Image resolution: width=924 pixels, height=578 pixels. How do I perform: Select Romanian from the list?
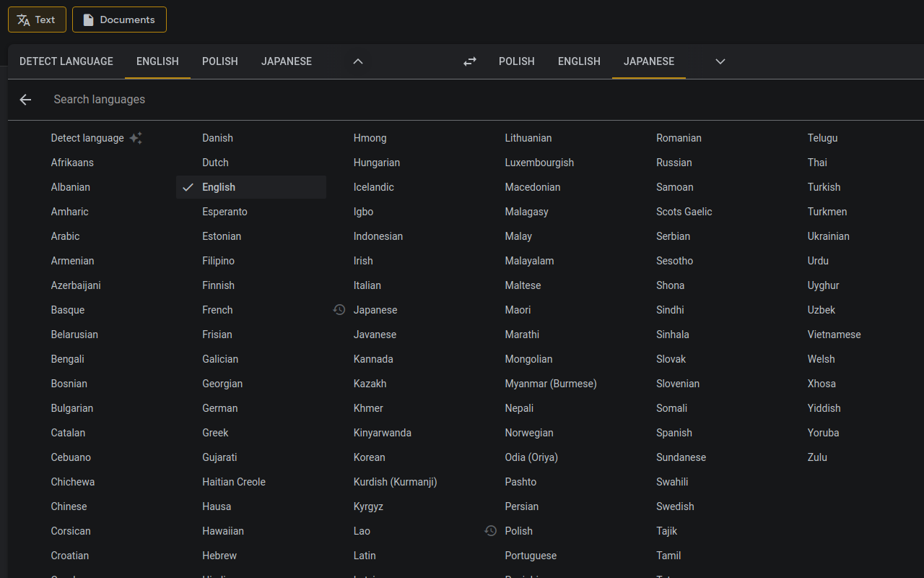[x=679, y=138]
